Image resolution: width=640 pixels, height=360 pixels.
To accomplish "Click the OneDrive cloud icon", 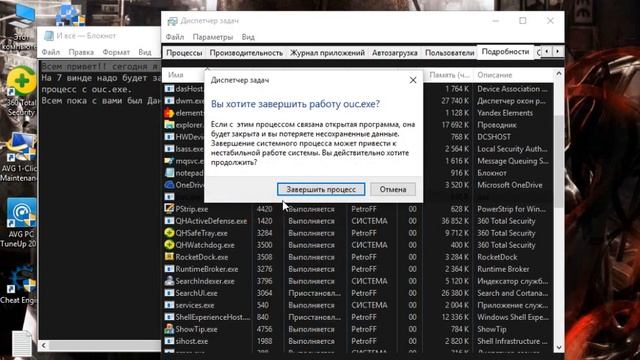I will [169, 184].
